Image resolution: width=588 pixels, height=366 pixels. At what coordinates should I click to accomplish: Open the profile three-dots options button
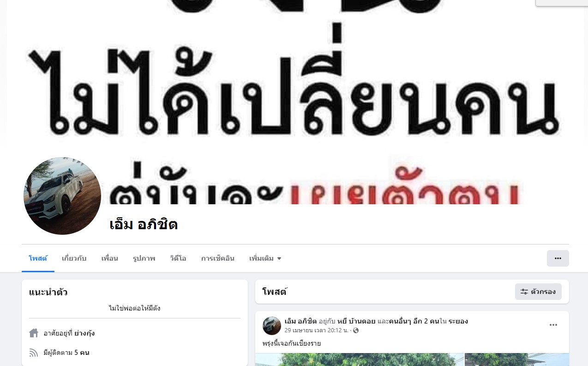(x=558, y=258)
